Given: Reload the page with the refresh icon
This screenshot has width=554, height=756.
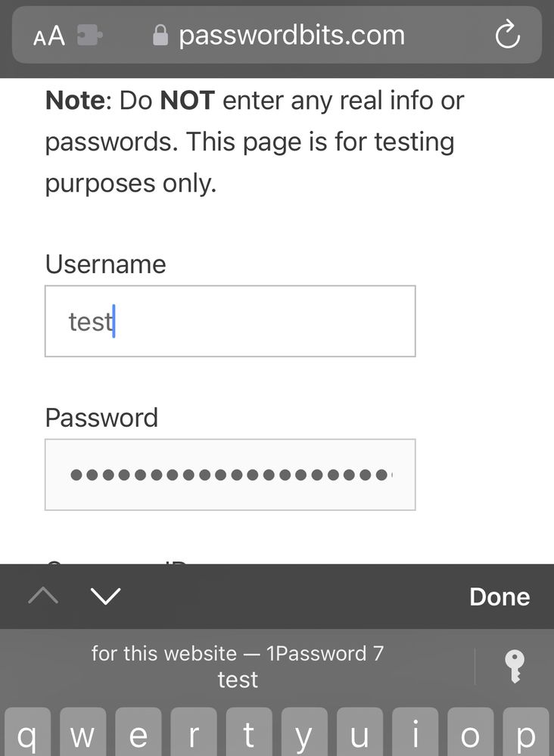Looking at the screenshot, I should coord(506,36).
